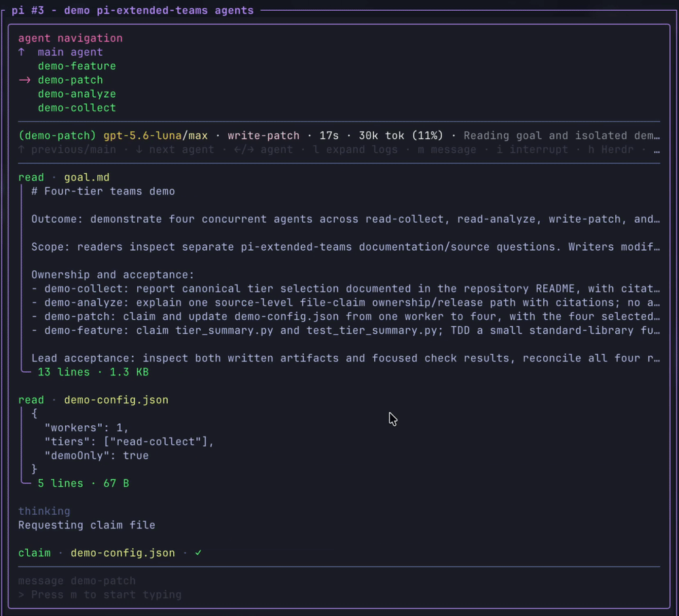This screenshot has height=616, width=679.
Task: Click the previous/main shortcut hint
Action: [67, 149]
